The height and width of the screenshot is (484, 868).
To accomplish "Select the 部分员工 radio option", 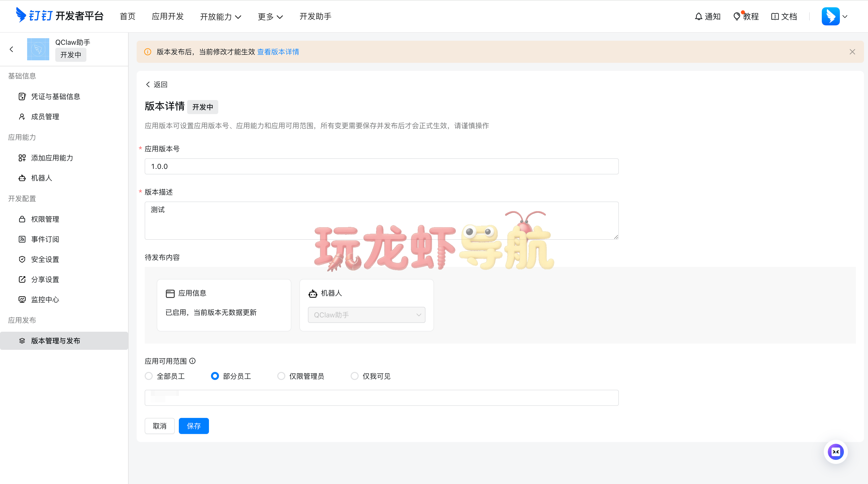I will tap(215, 376).
